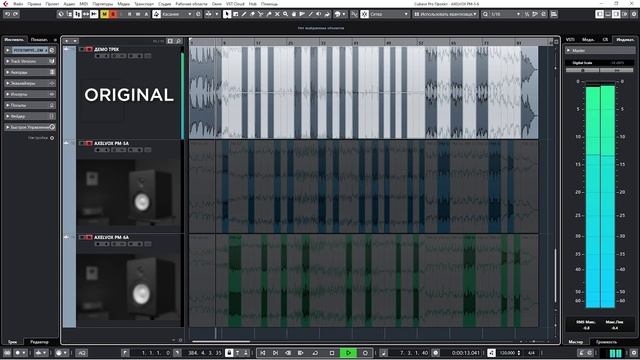
Task: Deactivate the yellow global Mute M button
Action: [104, 14]
